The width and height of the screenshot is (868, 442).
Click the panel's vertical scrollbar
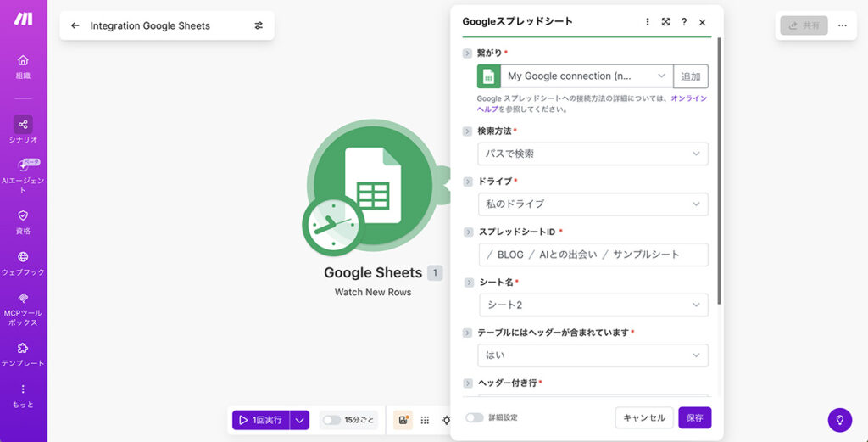[719, 171]
